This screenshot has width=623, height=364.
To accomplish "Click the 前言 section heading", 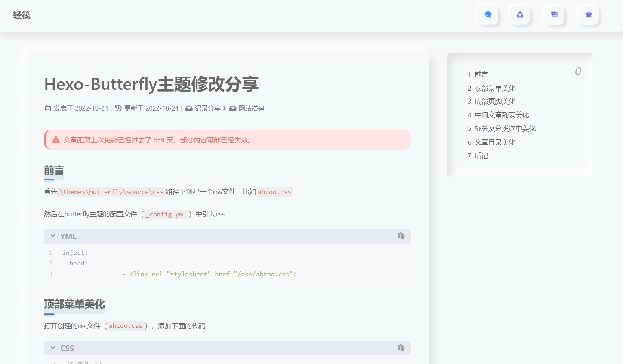I will pos(54,171).
